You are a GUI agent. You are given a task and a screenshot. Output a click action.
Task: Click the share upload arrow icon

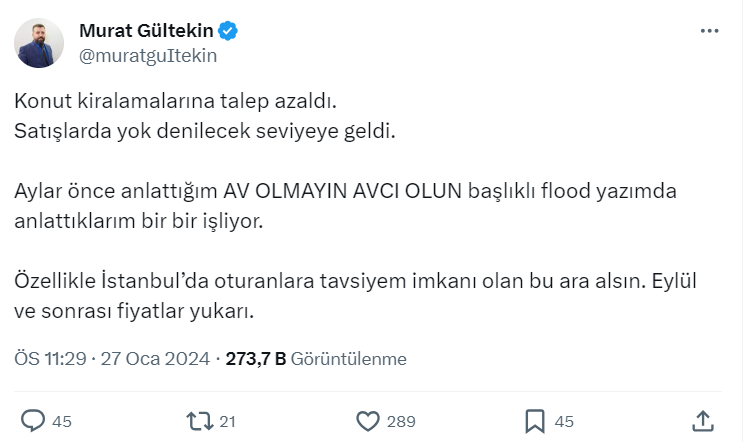(703, 421)
